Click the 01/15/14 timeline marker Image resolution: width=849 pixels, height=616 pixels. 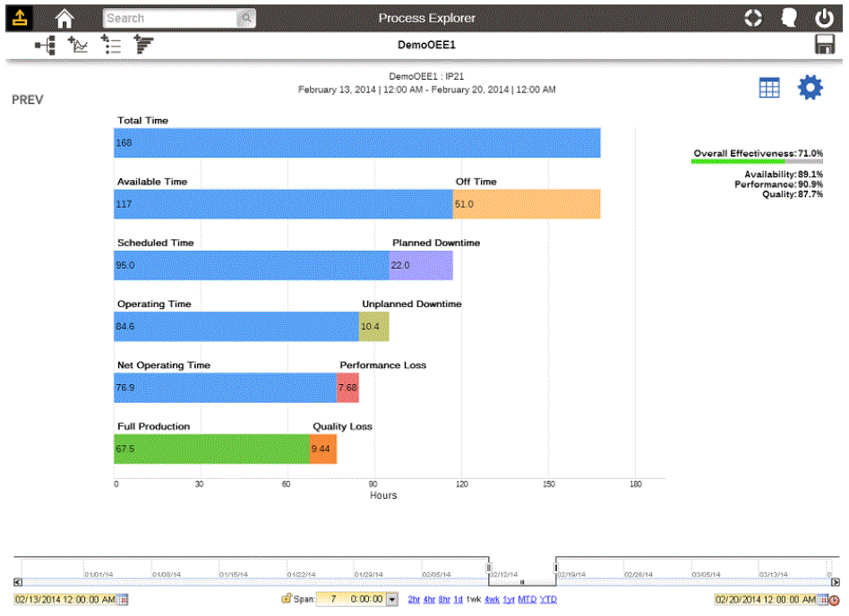[x=234, y=574]
